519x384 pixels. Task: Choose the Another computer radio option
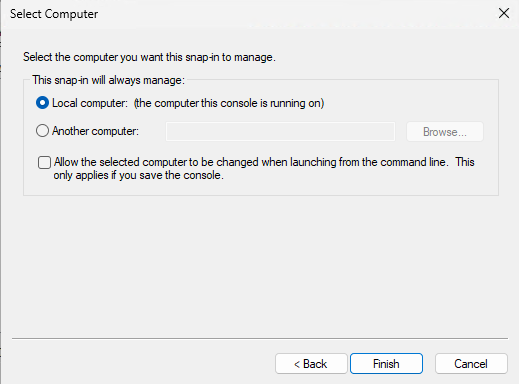[42, 131]
